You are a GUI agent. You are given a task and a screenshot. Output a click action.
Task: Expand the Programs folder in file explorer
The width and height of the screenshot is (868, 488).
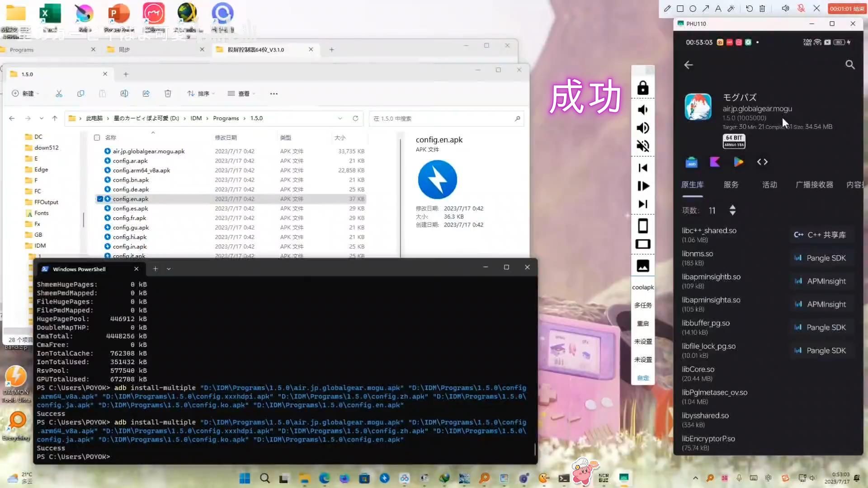click(244, 118)
